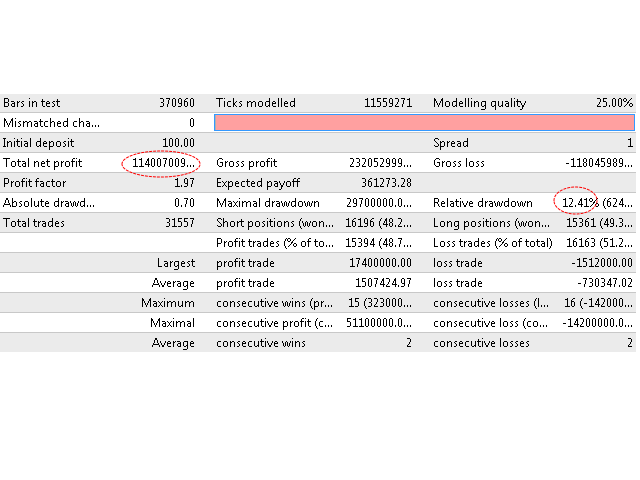Click the average consecutive wins label
This screenshot has width=640, height=480.
coord(261,343)
